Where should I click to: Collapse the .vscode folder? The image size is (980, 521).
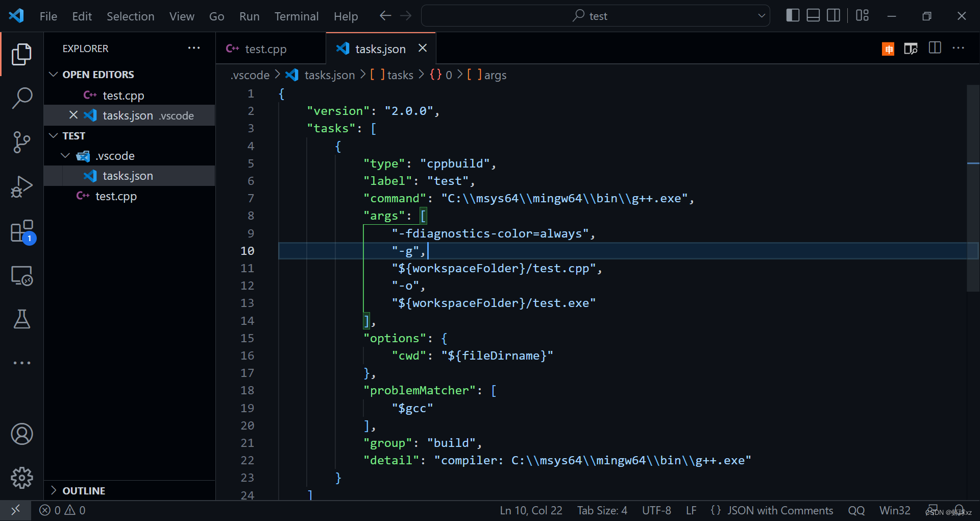click(x=65, y=156)
